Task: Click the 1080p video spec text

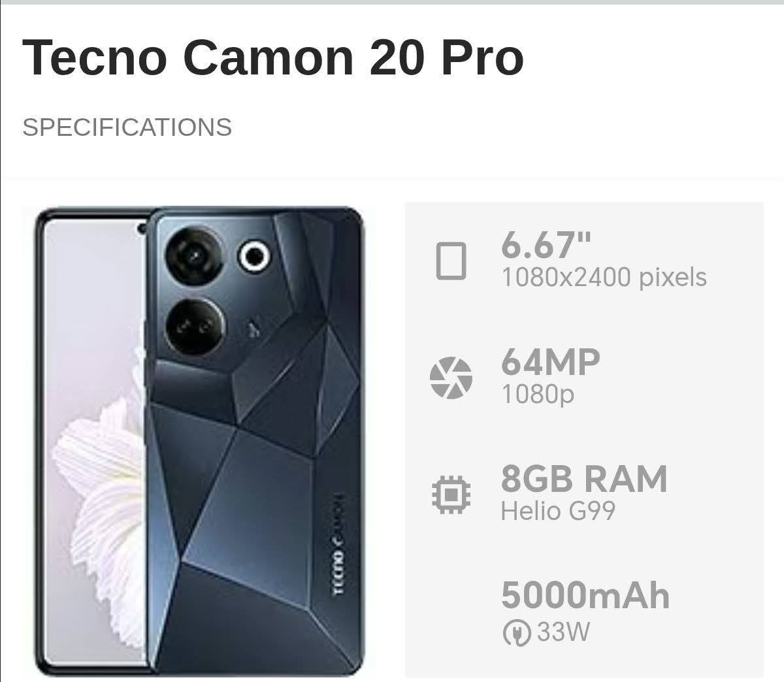Action: tap(538, 394)
